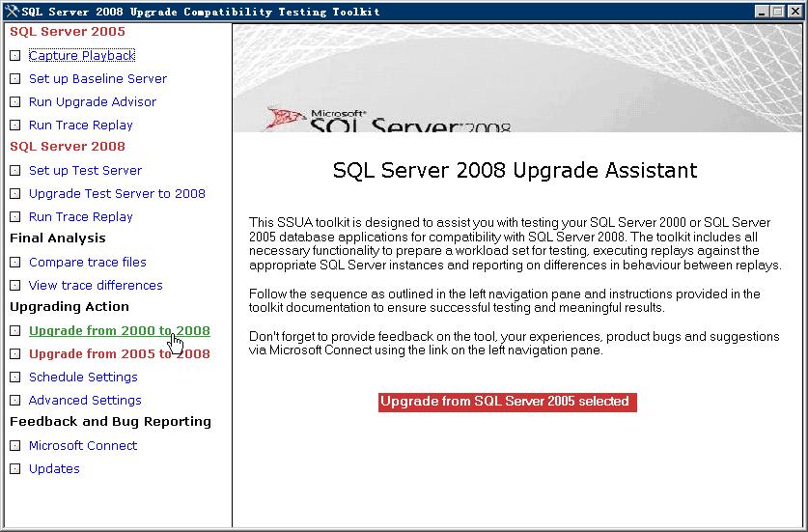Click the red Upgrade from SQL Server 2005 selected banner
808x532 pixels.
[508, 402]
